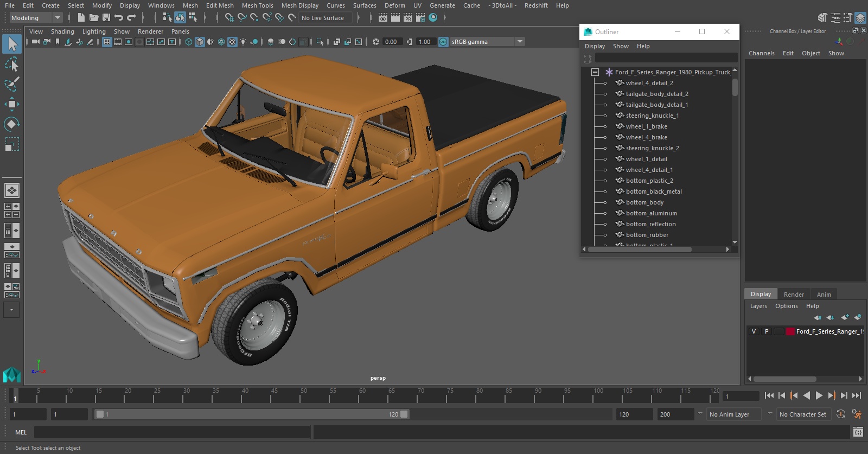Switch to the Anim layer tab
The width and height of the screenshot is (868, 454).
pyautogui.click(x=824, y=295)
